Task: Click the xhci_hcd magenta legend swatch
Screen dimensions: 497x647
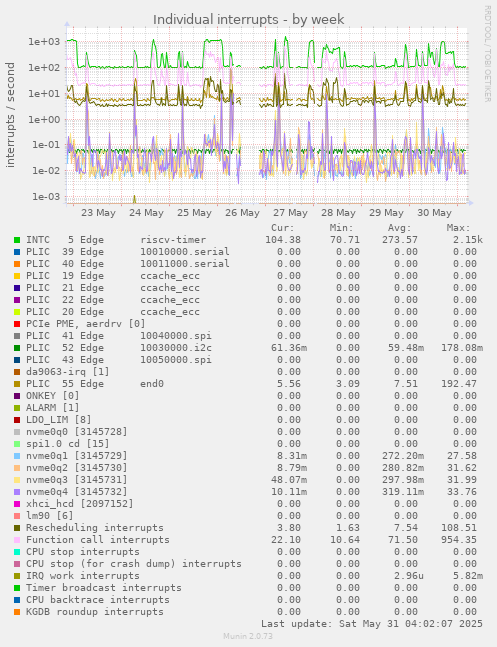Action: click(x=17, y=504)
